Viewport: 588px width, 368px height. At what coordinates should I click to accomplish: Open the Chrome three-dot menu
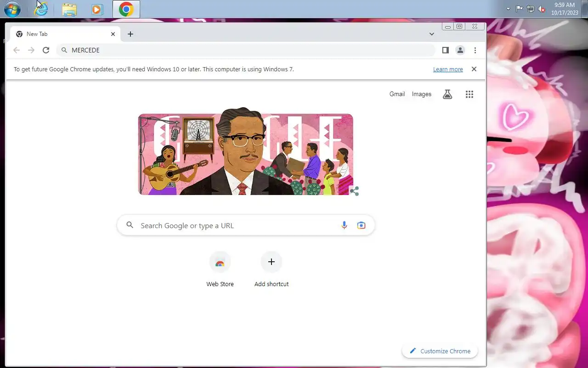point(475,50)
